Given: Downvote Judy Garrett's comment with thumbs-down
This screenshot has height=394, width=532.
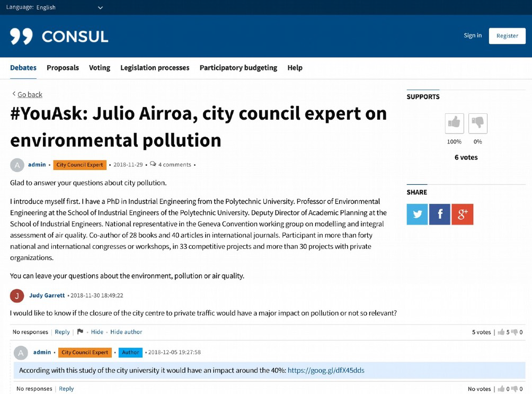Looking at the screenshot, I should pyautogui.click(x=515, y=332).
